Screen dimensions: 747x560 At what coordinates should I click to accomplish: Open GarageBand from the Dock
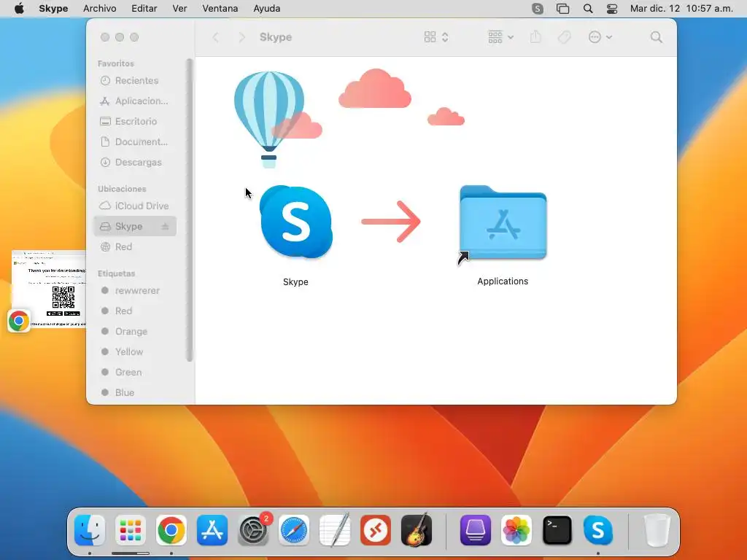click(x=417, y=530)
